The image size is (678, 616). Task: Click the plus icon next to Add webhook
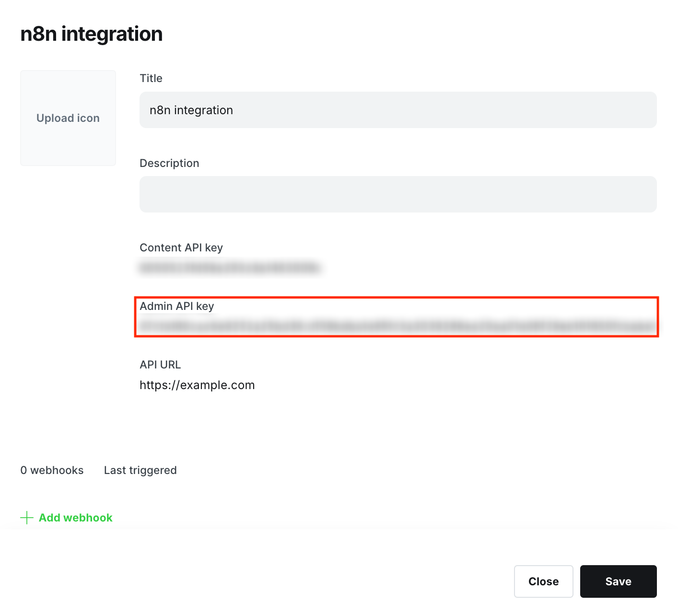click(x=26, y=518)
